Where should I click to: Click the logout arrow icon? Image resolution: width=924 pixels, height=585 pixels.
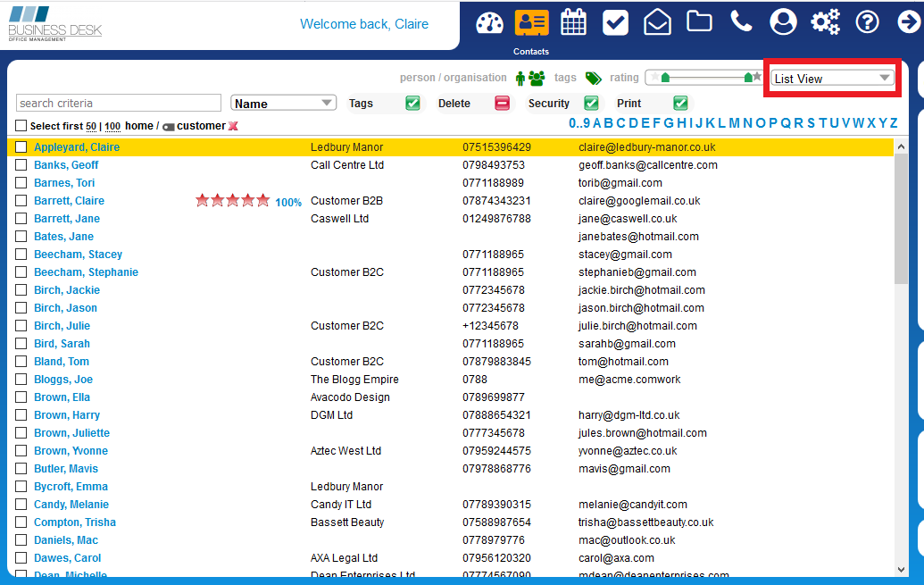(x=909, y=22)
